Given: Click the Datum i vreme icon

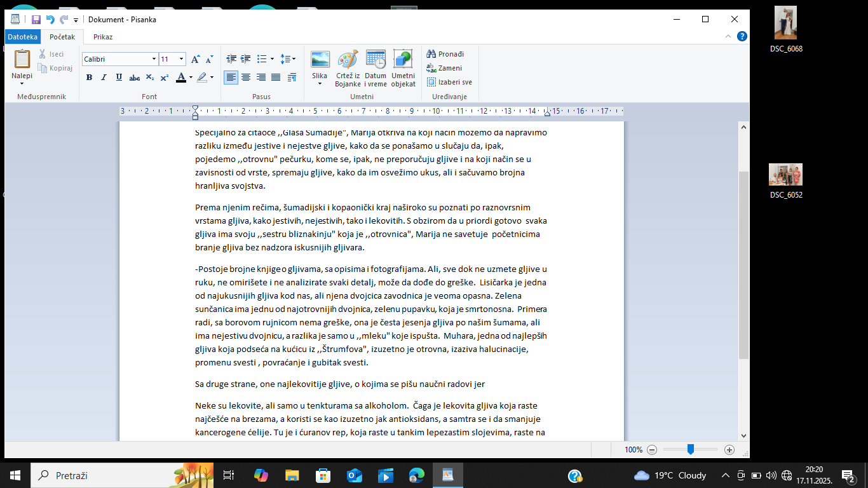Looking at the screenshot, I should coord(376,60).
